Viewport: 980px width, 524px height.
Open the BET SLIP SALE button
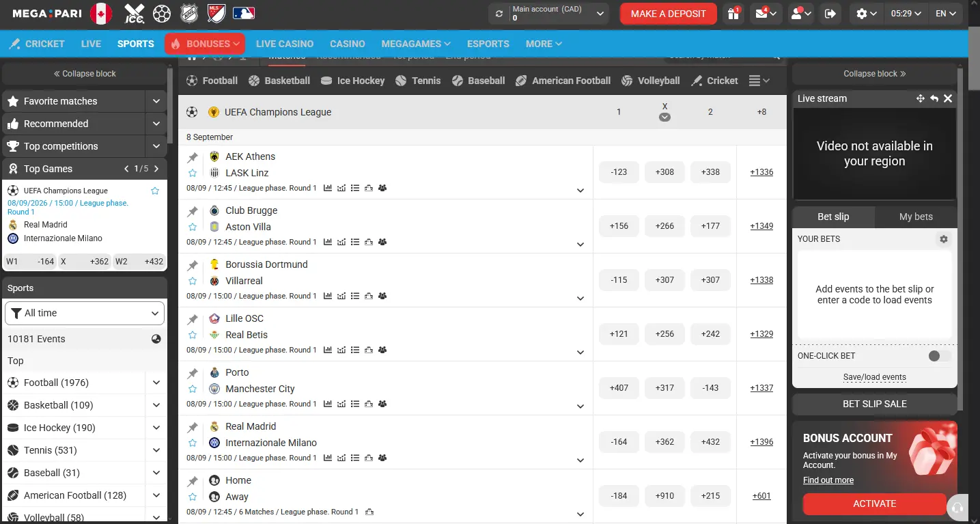point(875,404)
